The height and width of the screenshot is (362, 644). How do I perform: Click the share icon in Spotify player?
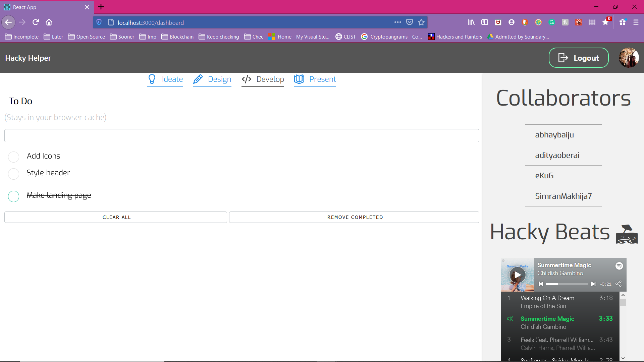pyautogui.click(x=619, y=284)
